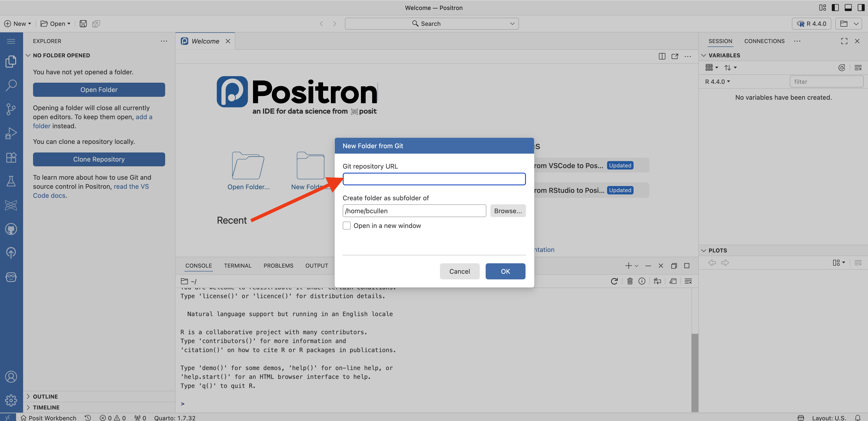Open the Testing flask icon
Viewport: 868px width, 421px height.
(x=11, y=181)
